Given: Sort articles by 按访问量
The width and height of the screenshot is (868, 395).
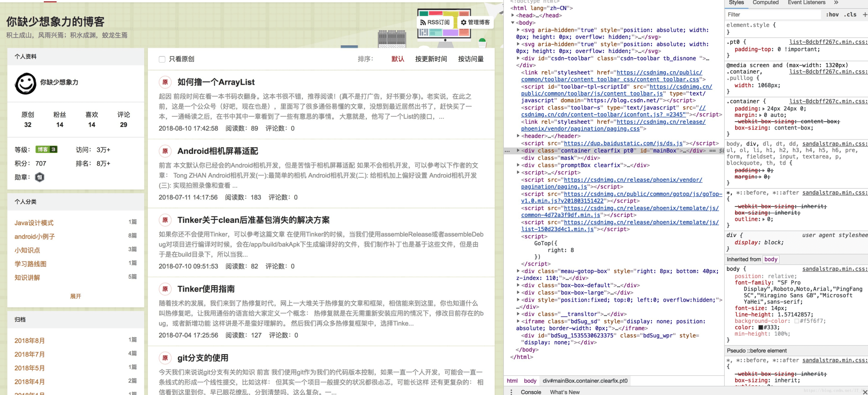Looking at the screenshot, I should click(x=471, y=59).
